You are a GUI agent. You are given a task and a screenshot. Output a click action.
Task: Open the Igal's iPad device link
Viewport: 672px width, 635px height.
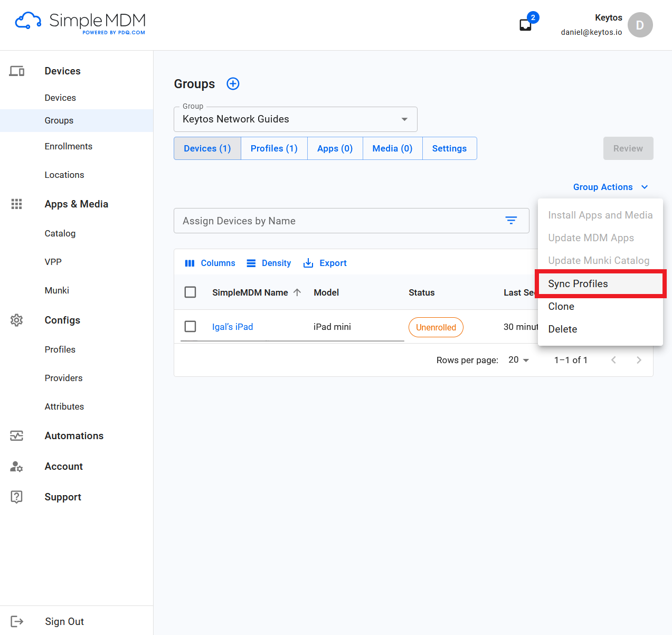(232, 327)
